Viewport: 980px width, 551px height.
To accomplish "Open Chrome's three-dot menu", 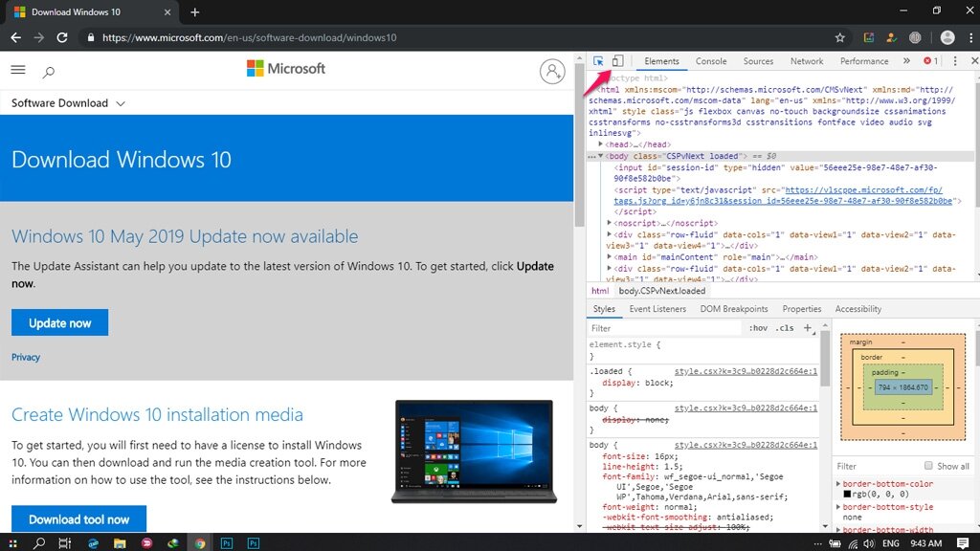I will point(970,37).
